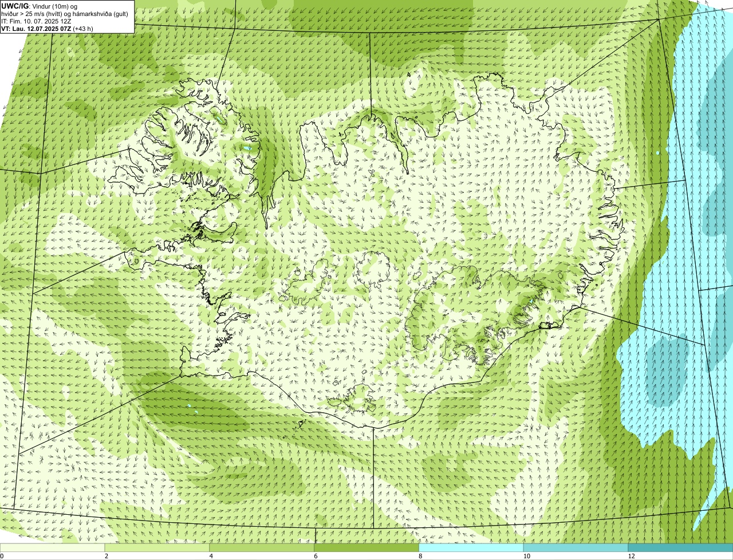Viewport: 733px width, 560px height.
Task: Click the 10–12 m/s cyan legend swatch
Action: [576, 548]
